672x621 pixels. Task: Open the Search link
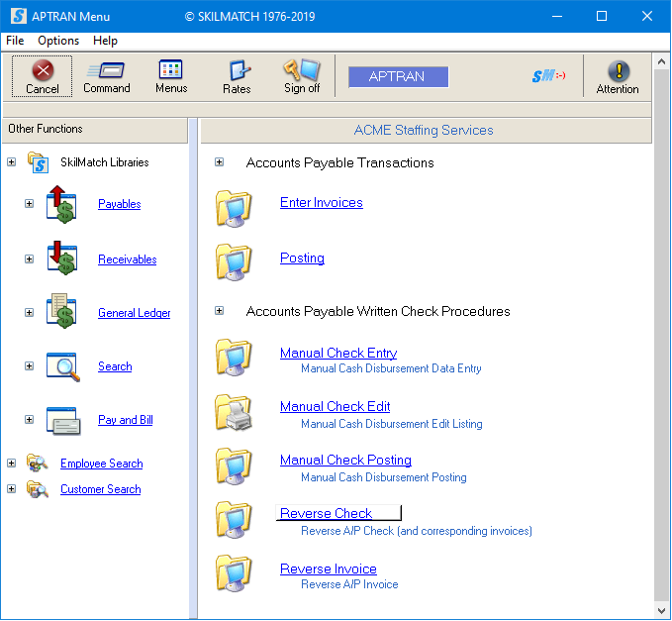(115, 366)
